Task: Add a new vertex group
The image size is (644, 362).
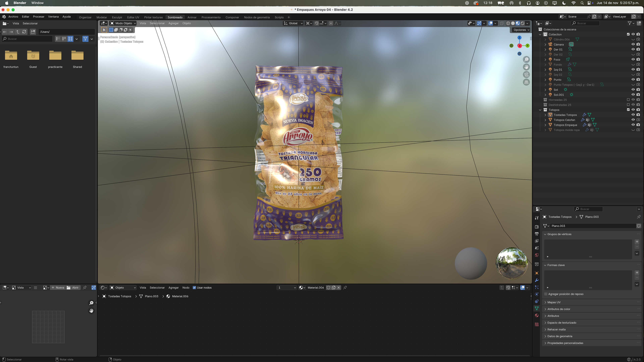Action: pos(637,242)
